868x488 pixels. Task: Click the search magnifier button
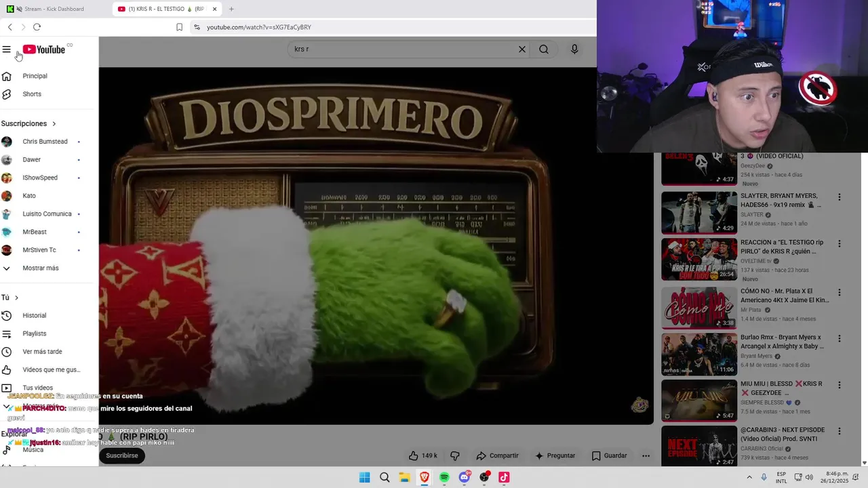[x=544, y=49]
